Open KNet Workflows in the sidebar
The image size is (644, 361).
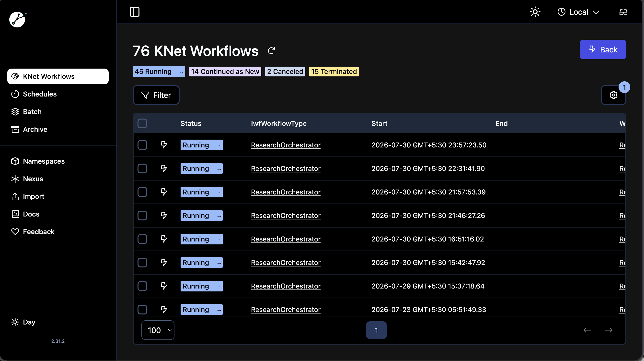click(58, 76)
